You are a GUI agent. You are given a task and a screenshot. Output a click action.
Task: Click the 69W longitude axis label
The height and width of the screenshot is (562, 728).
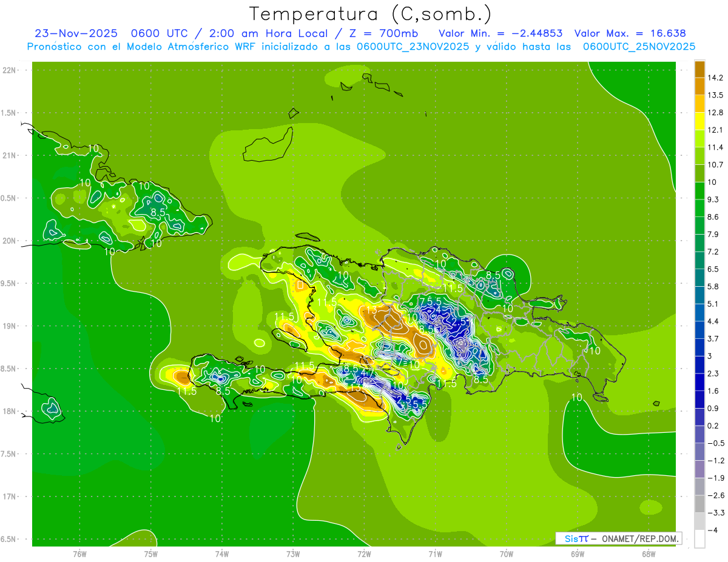578,554
